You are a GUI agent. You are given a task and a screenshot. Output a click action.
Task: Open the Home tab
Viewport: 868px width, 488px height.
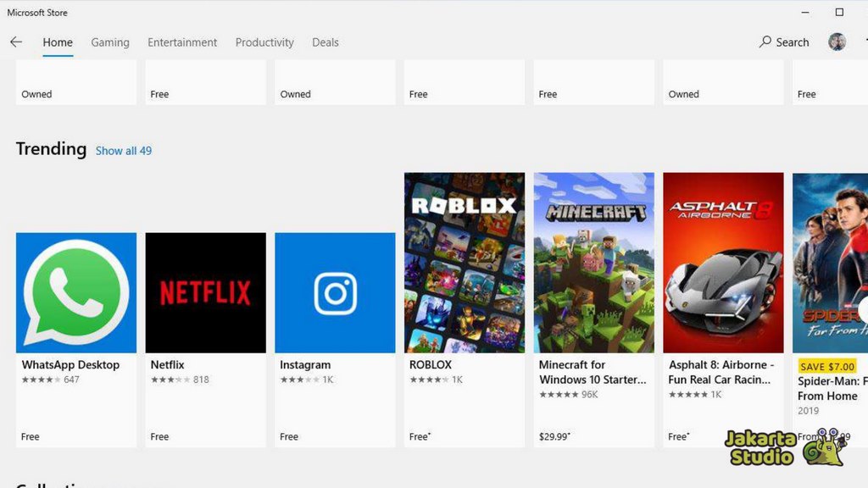pos(58,42)
